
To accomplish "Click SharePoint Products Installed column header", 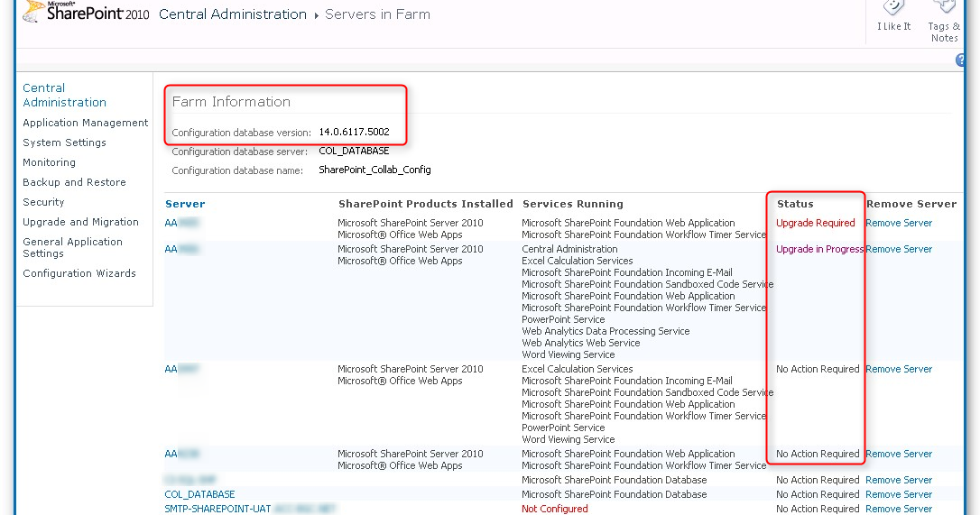I will (x=426, y=204).
